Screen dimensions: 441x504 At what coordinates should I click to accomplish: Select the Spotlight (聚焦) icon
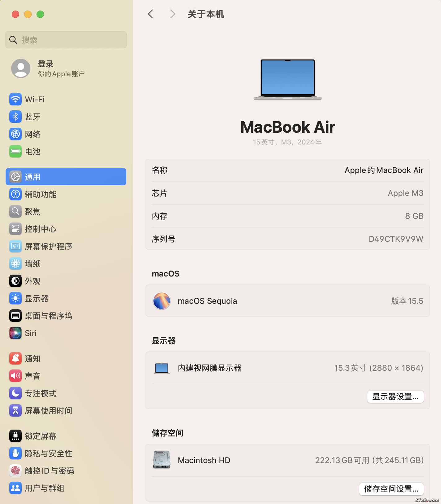point(15,212)
